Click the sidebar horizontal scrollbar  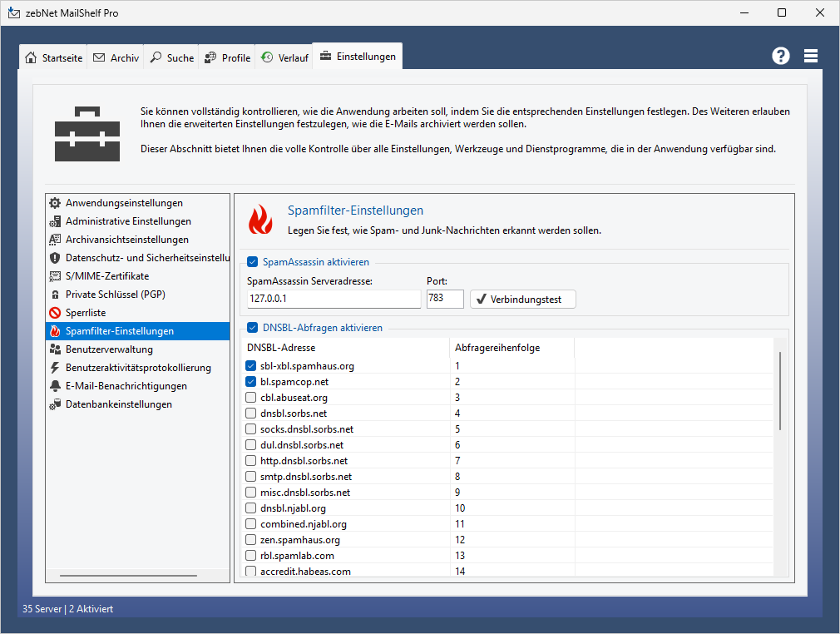[x=128, y=575]
